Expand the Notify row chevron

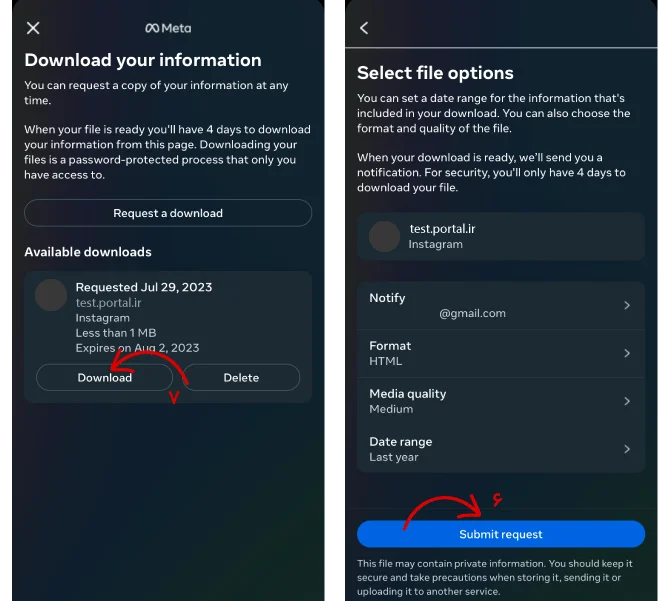[627, 305]
